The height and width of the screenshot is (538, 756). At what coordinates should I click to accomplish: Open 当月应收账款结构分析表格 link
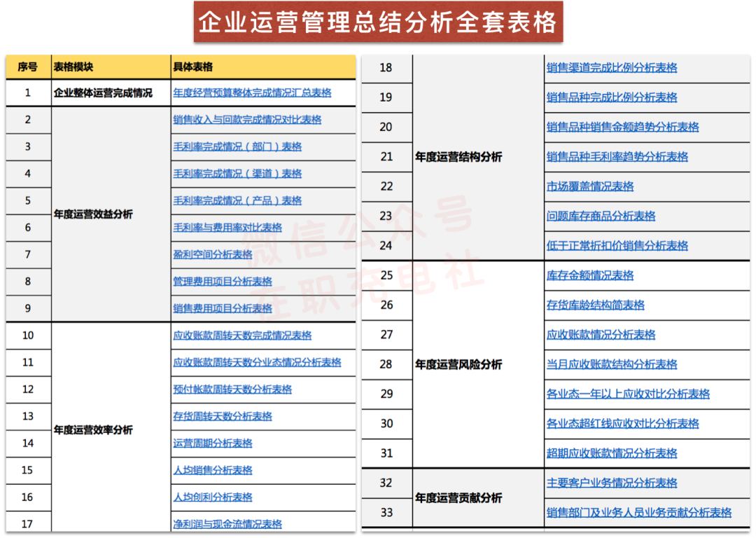(x=612, y=364)
